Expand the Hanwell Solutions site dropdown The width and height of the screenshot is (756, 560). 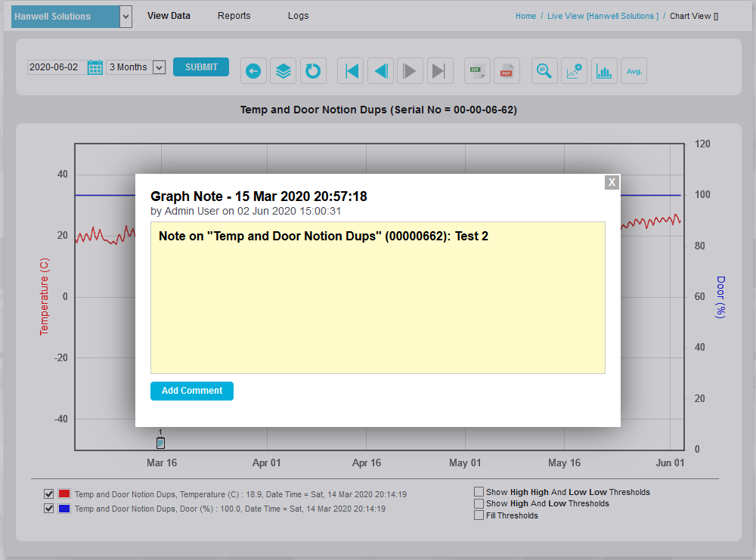125,17
